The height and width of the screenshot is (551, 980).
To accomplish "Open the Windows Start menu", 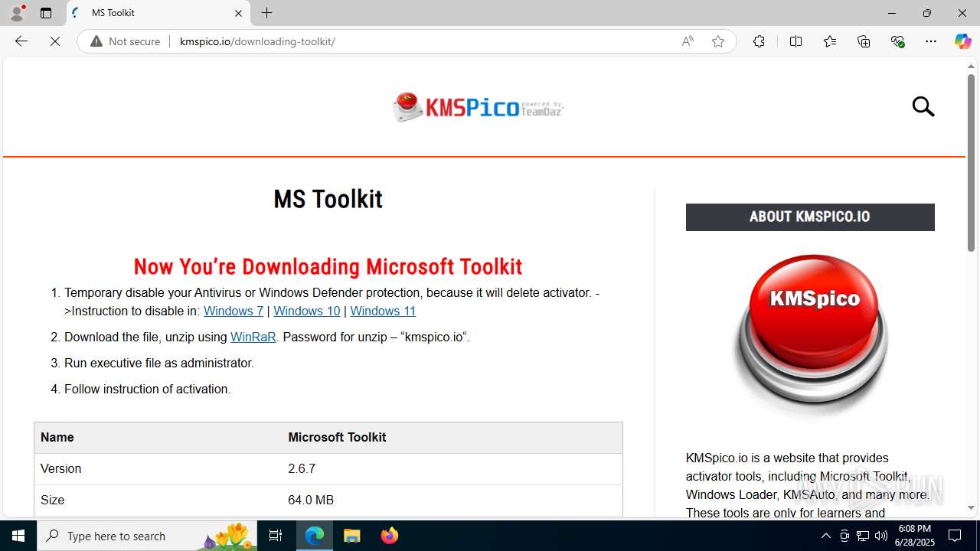I will 18,536.
